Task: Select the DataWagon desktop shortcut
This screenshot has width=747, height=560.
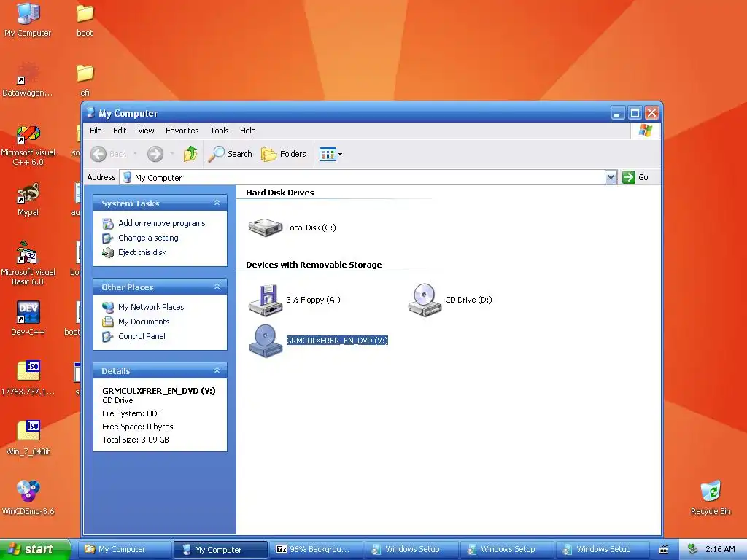Action: [x=28, y=80]
